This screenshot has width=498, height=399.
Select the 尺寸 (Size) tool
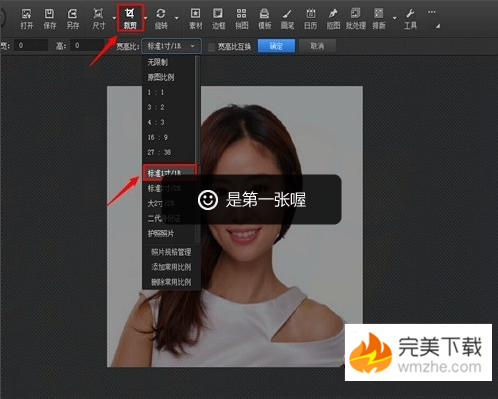(98, 19)
